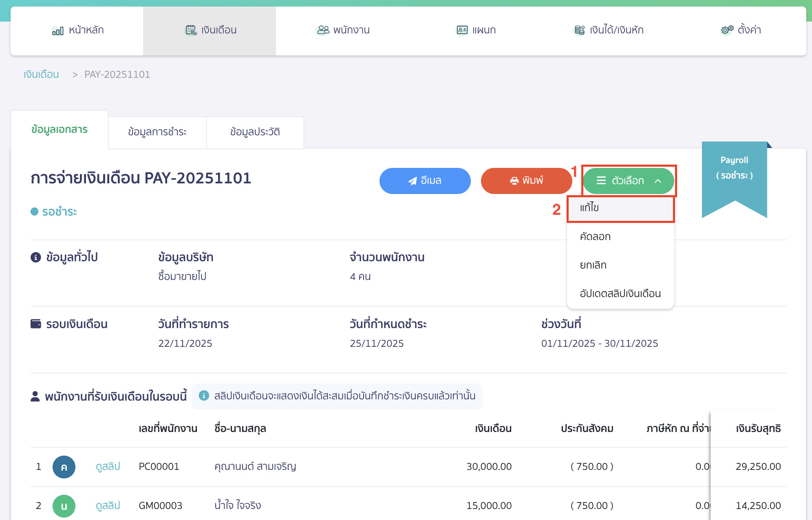The width and height of the screenshot is (812, 520).
Task: Open ดูสลิป link for คุณานนต์
Action: point(108,467)
